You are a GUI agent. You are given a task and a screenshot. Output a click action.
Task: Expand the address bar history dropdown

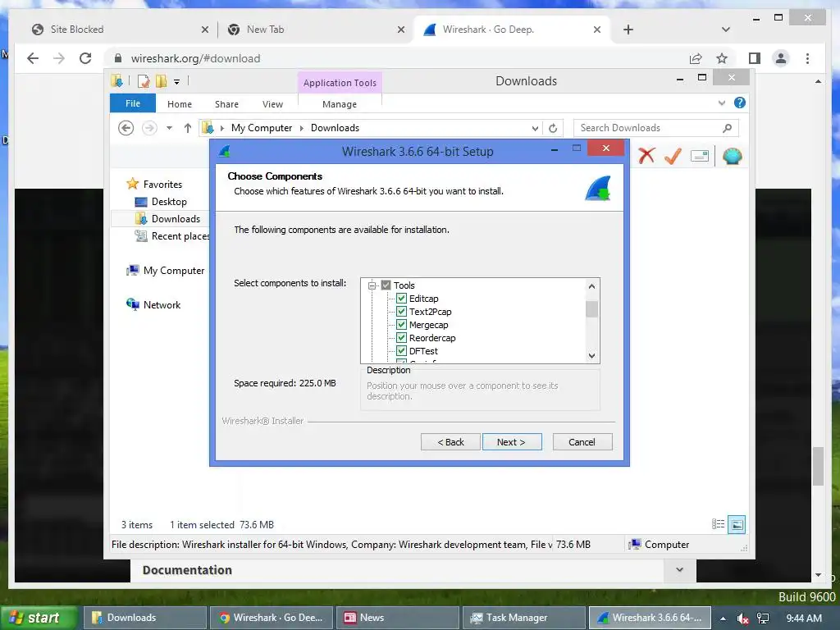535,128
